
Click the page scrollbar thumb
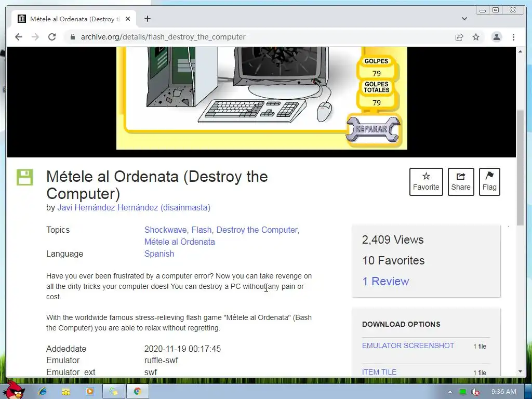coord(521,168)
